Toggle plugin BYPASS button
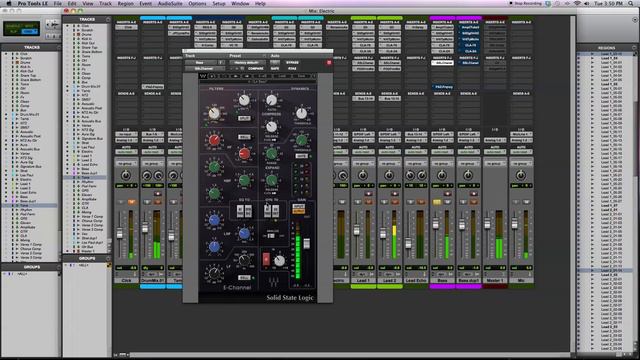Viewport: 640px width, 360px height. (292, 62)
